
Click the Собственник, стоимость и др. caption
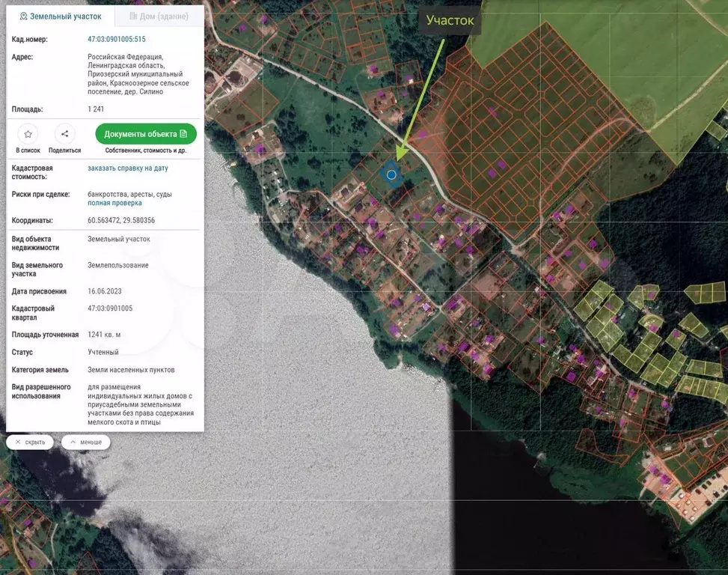146,150
